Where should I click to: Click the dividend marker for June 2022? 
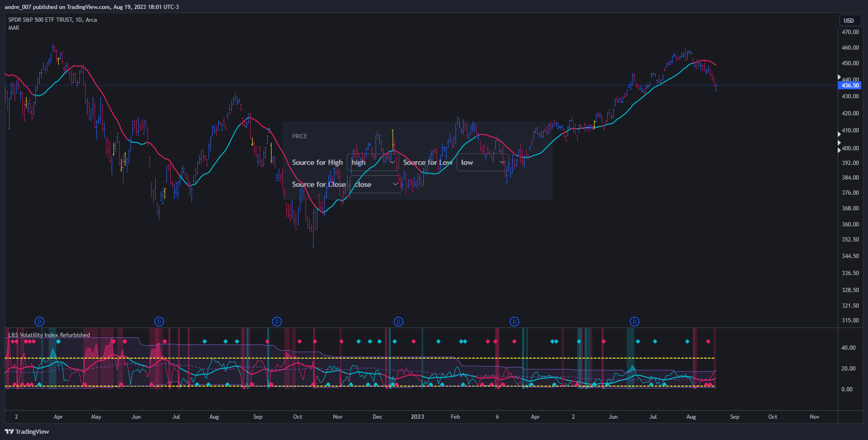point(159,322)
